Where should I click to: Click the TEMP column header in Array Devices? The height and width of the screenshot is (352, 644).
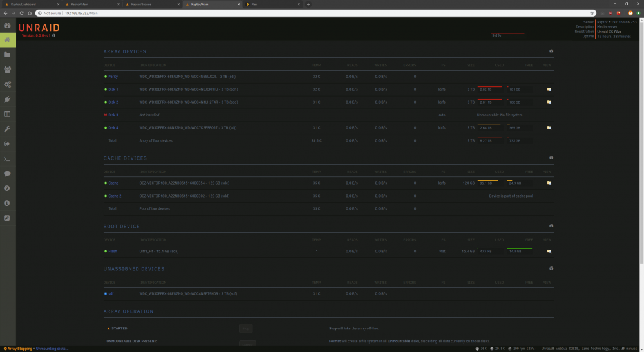point(316,65)
